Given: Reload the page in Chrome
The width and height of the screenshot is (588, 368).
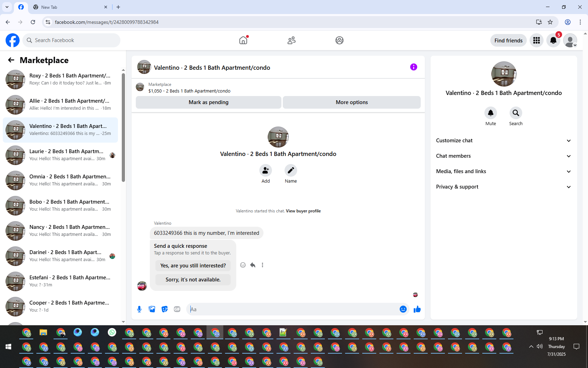Looking at the screenshot, I should pyautogui.click(x=33, y=22).
